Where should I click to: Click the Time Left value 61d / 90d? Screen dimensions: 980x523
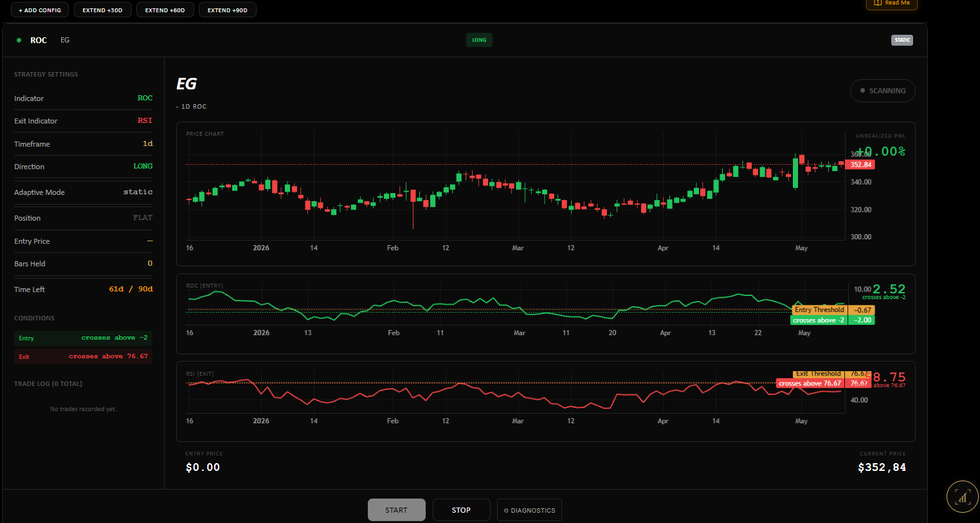click(x=131, y=289)
